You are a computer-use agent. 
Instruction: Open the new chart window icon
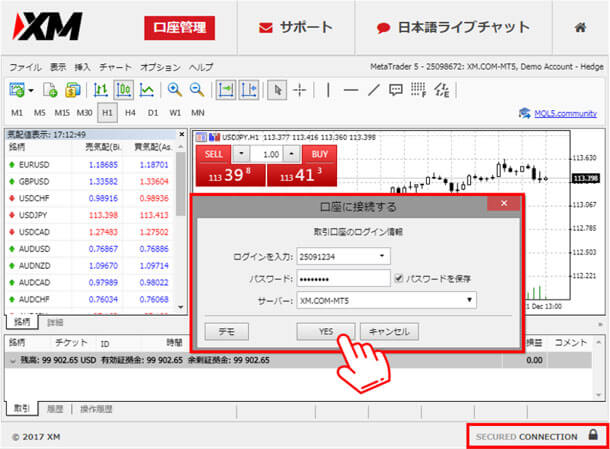pyautogui.click(x=16, y=90)
